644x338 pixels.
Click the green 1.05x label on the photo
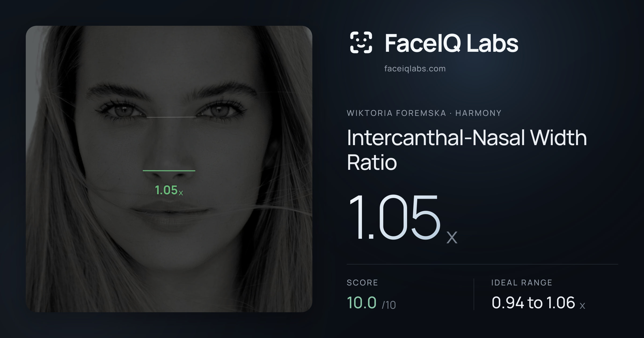coord(169,190)
